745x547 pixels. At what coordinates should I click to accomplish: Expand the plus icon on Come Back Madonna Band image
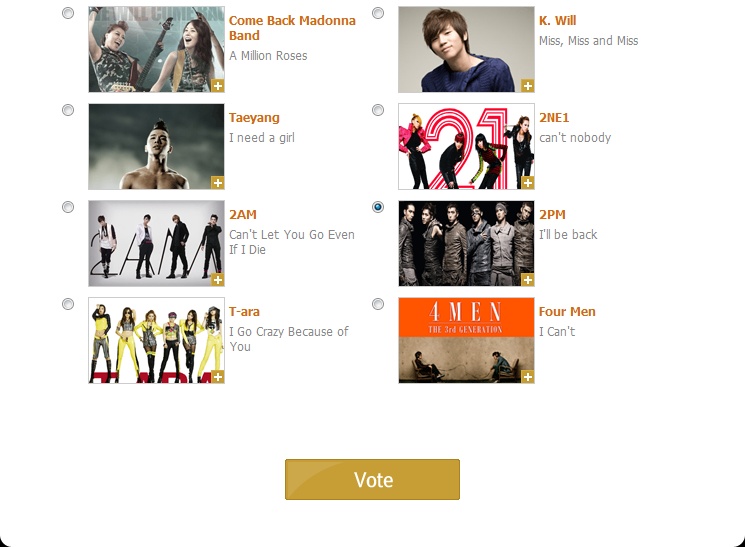218,86
